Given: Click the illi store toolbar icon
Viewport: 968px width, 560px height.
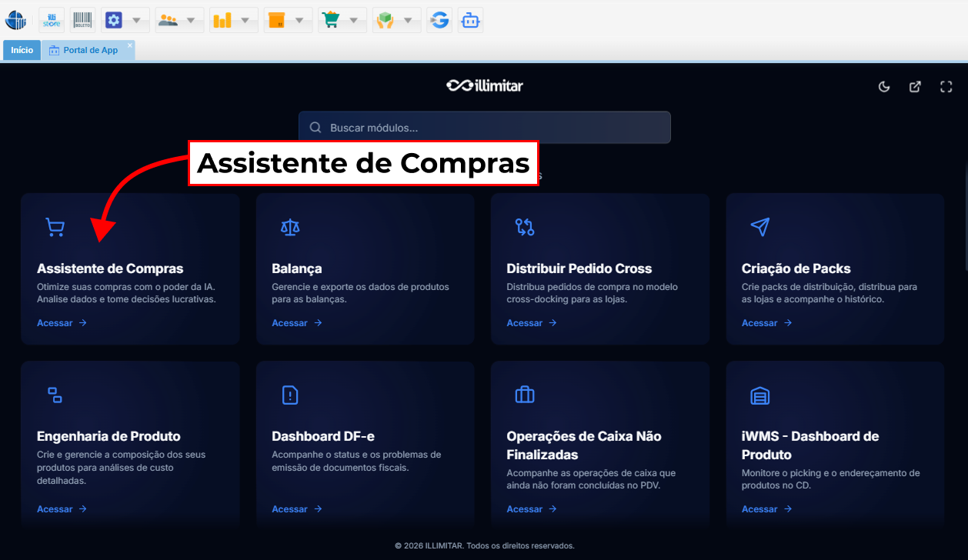Looking at the screenshot, I should (52, 20).
